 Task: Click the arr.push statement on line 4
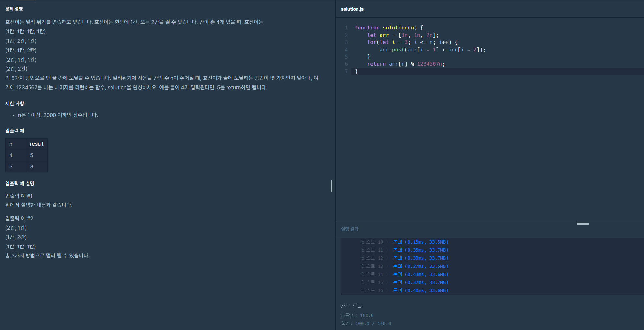pyautogui.click(x=432, y=50)
